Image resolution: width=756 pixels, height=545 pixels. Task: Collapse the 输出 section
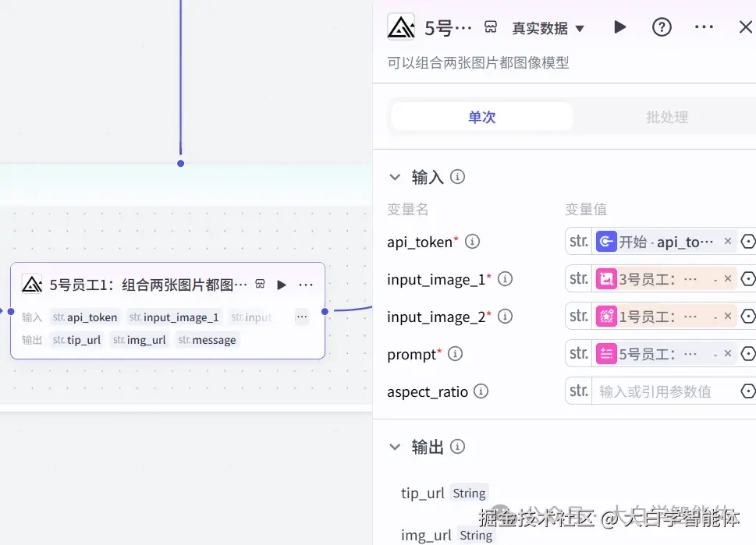point(395,447)
